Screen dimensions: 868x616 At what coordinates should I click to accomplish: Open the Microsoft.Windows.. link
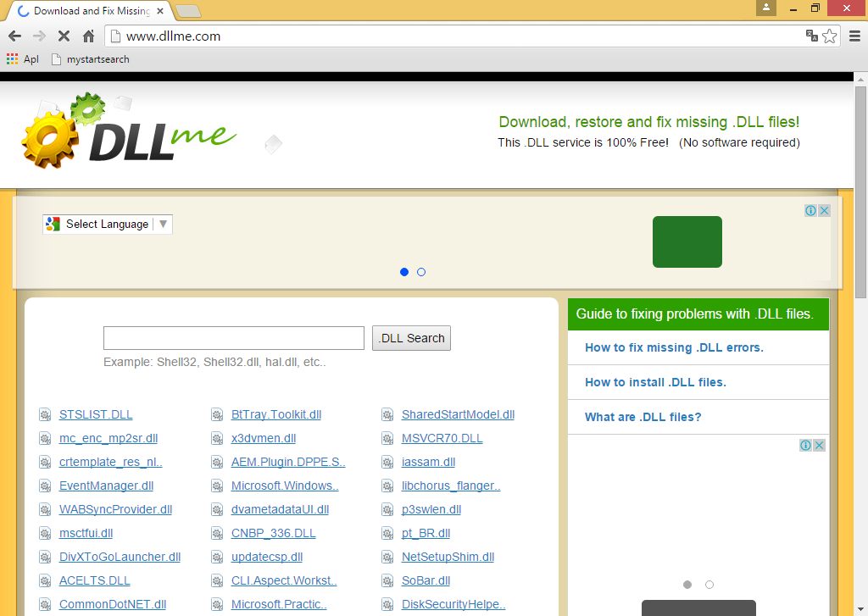coord(285,486)
